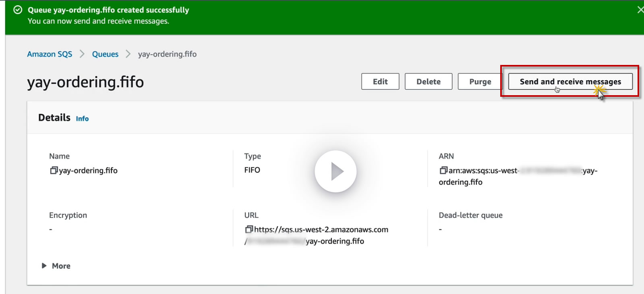Image resolution: width=644 pixels, height=294 pixels.
Task: Click the yay-ordering.fifo value under Name
Action: click(x=88, y=171)
